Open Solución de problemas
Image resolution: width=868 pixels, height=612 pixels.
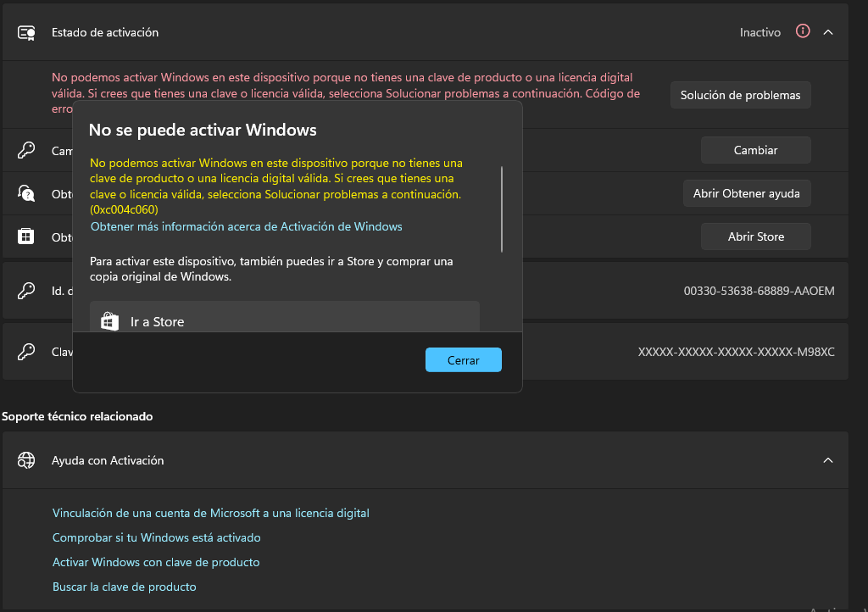[x=740, y=95]
